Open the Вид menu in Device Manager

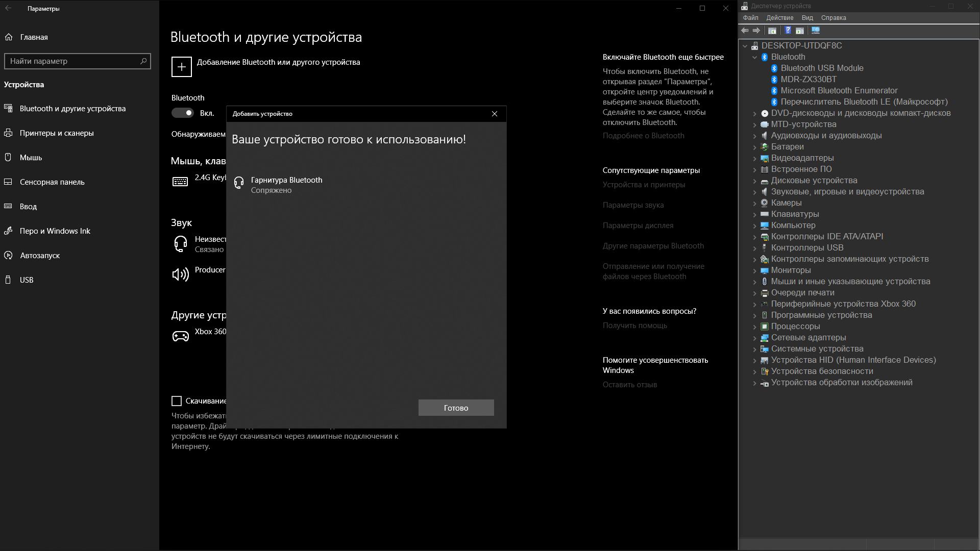coord(807,18)
